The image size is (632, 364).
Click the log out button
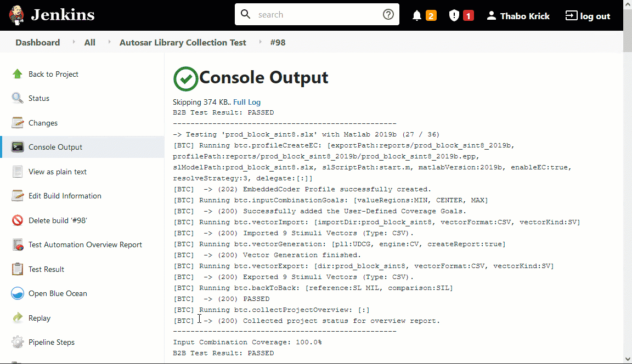[x=587, y=16]
